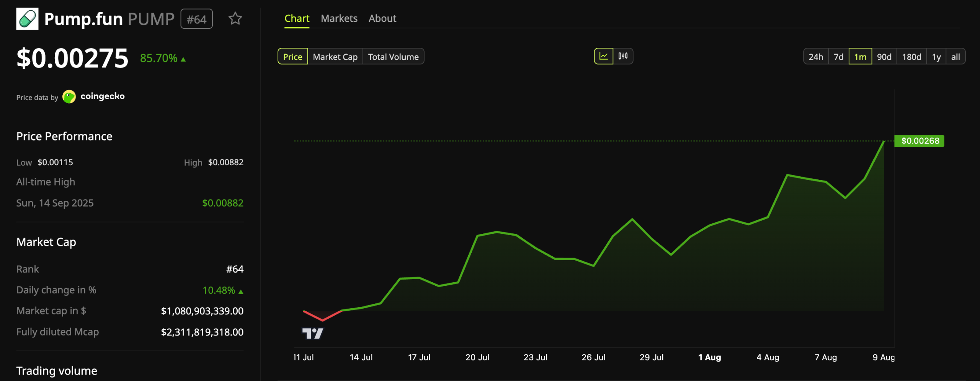The height and width of the screenshot is (381, 980).
Task: Click the current price $0.00275
Action: pyautogui.click(x=72, y=58)
